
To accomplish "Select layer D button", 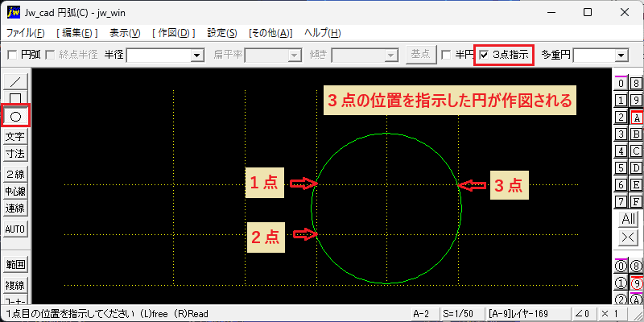I will tap(636, 167).
